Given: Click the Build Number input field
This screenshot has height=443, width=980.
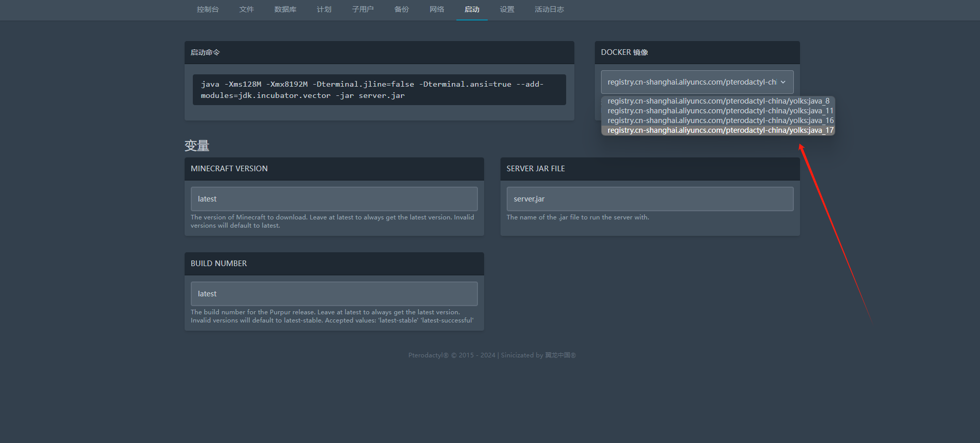Looking at the screenshot, I should (334, 294).
